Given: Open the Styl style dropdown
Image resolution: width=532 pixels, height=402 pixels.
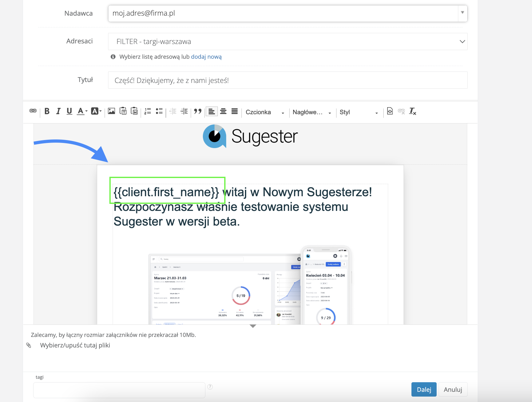Looking at the screenshot, I should coord(359,112).
